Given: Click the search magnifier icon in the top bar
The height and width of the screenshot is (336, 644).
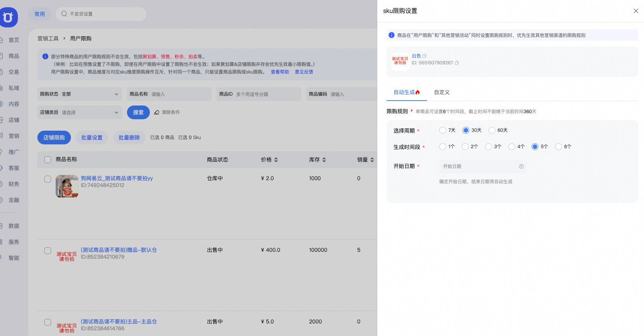Looking at the screenshot, I should coord(64,14).
